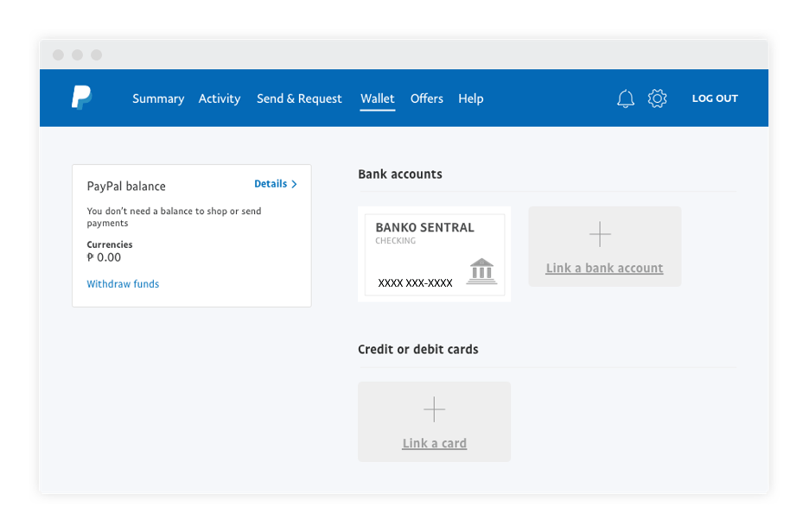
Task: Select the BANKO SENTRAL card title
Action: (x=424, y=228)
